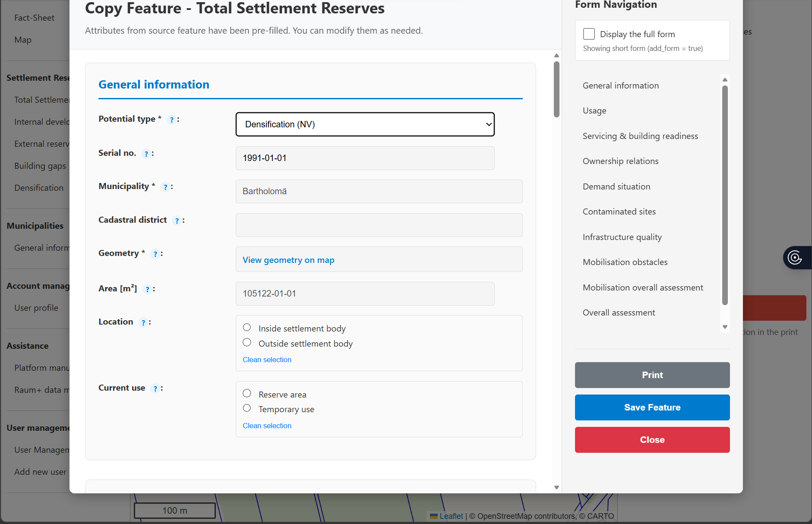
Task: Click scroll-up arrow of navigation list
Action: [x=725, y=79]
